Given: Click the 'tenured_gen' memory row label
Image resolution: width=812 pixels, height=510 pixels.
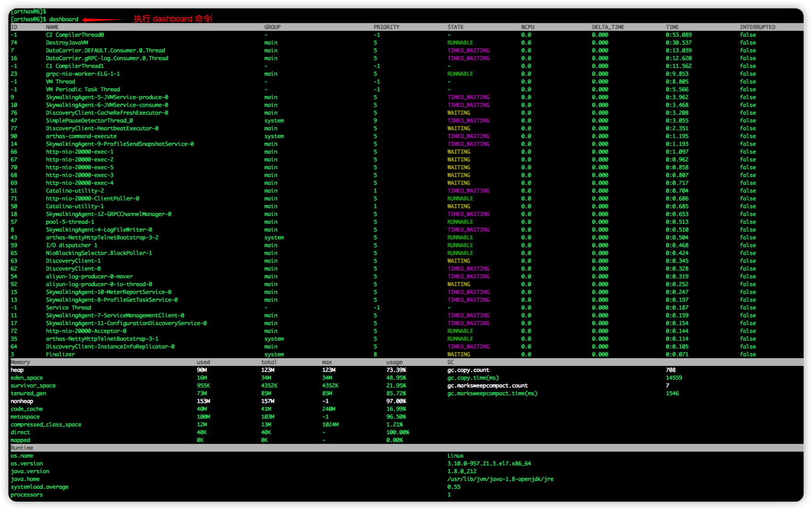Looking at the screenshot, I should click(x=28, y=394).
